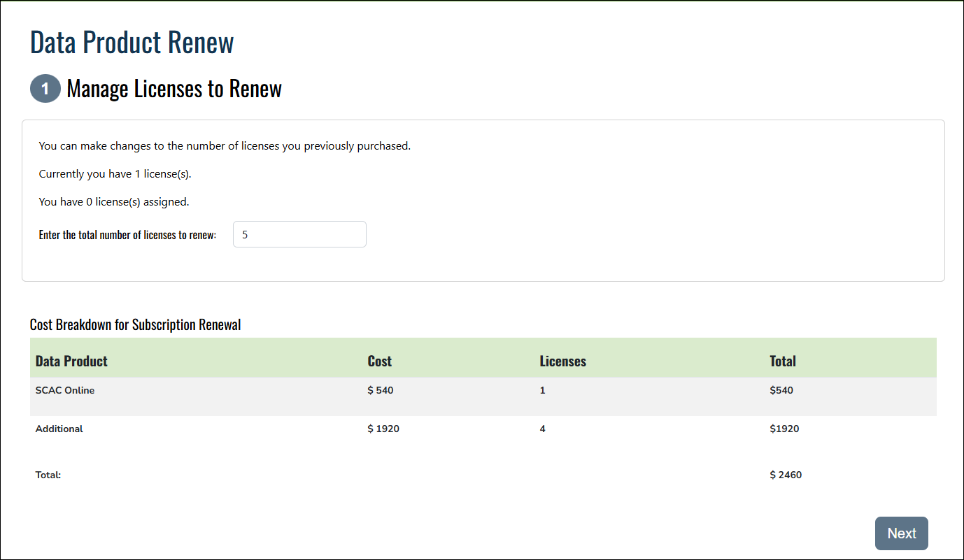Screen dimensions: 964x560
Task: Click the Total column header
Action: (782, 361)
